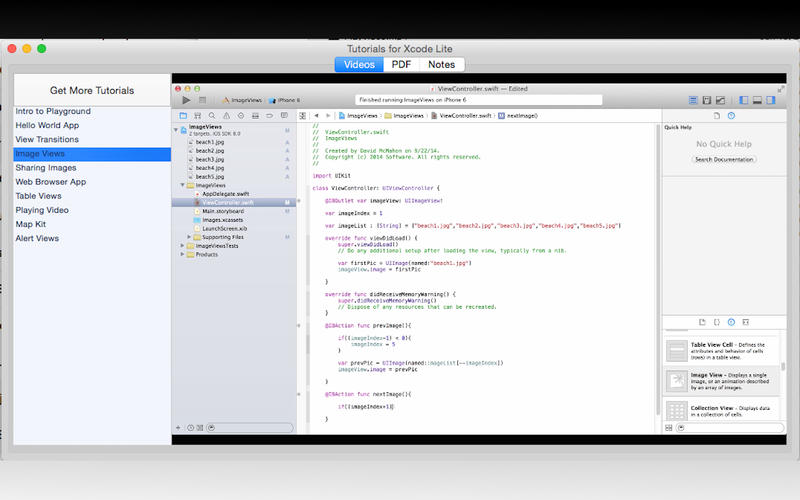
Task: Expand the Supporting Files folder
Action: [189, 237]
